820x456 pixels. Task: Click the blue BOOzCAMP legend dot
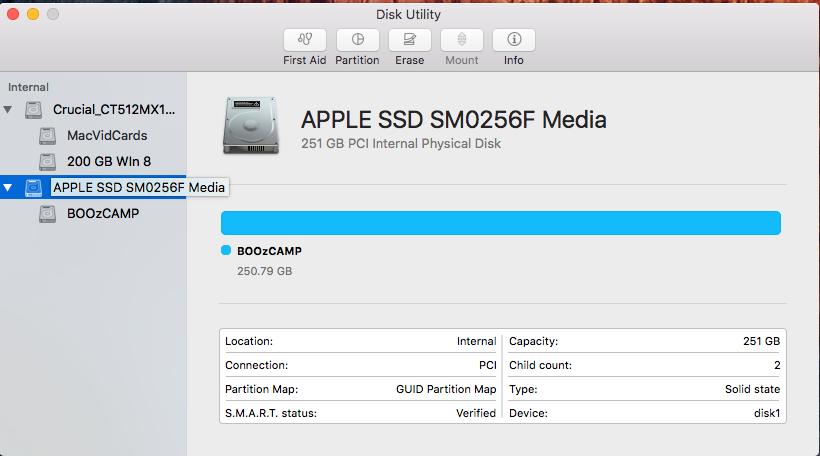tap(226, 250)
